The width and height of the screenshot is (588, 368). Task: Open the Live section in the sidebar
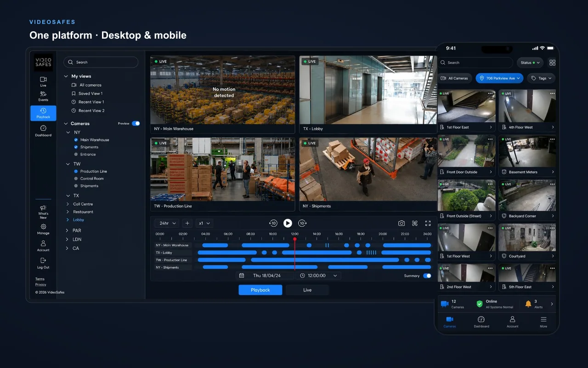point(43,81)
